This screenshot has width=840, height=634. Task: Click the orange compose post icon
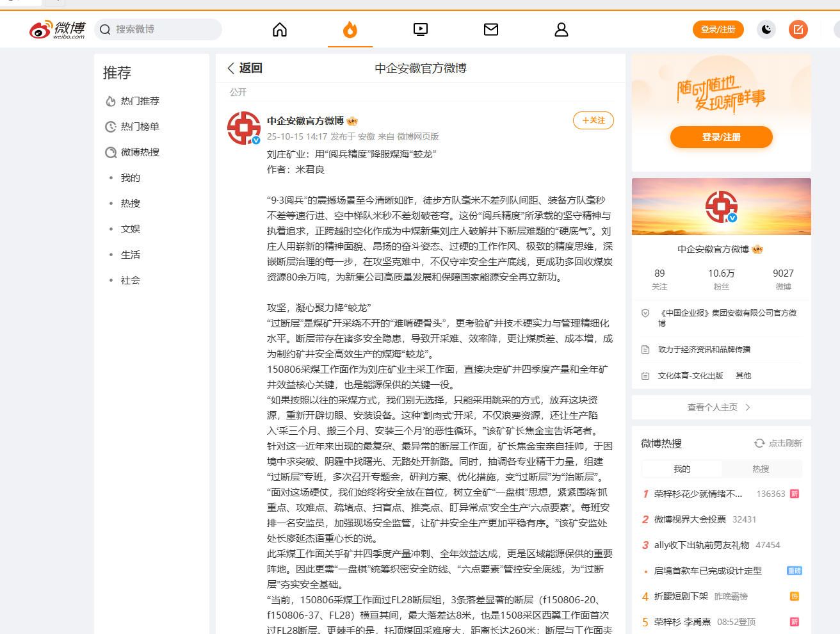(x=798, y=29)
